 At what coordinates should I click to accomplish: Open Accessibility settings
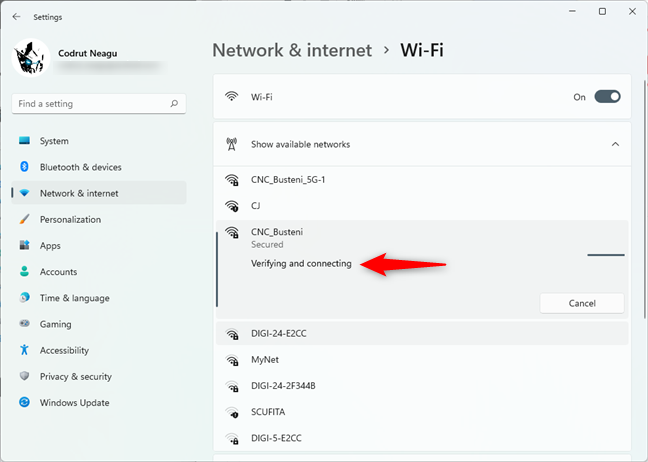(99, 350)
